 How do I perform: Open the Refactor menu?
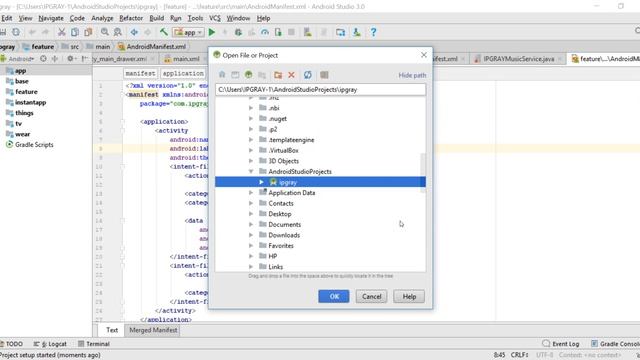click(131, 18)
